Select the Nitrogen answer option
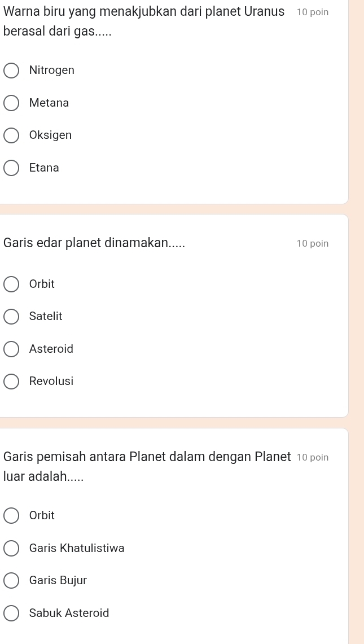364x644 pixels. (11, 71)
